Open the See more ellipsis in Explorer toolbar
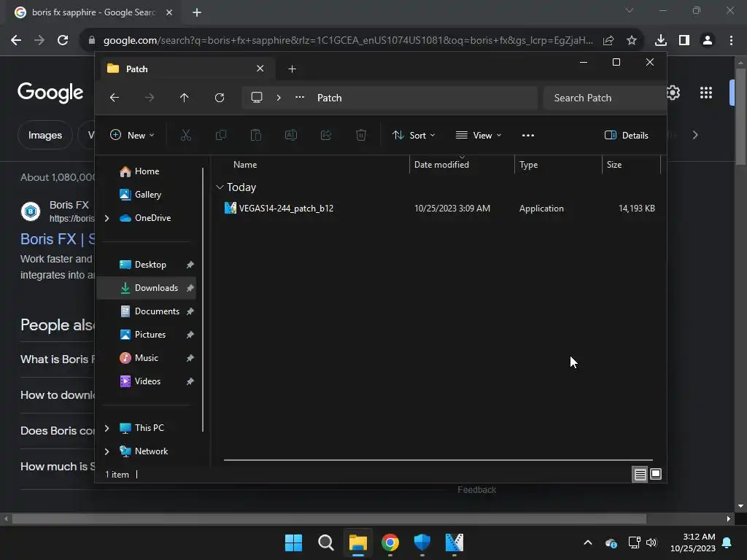747x560 pixels. (x=528, y=135)
